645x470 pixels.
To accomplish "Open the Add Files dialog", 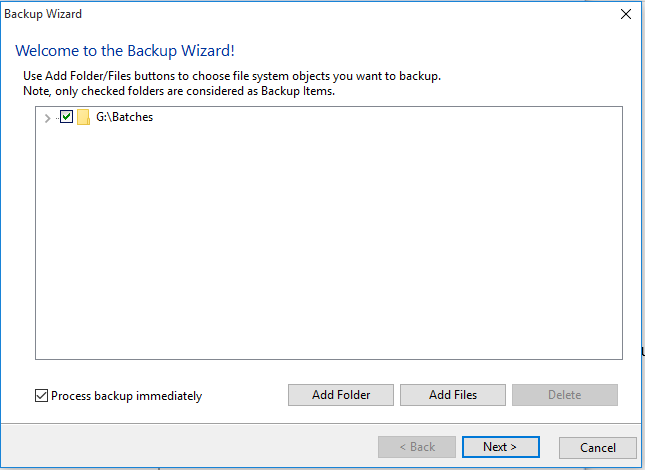I will (x=452, y=395).
